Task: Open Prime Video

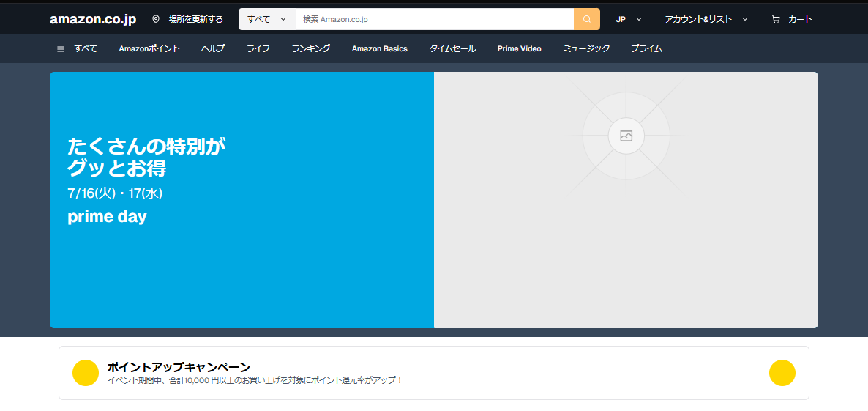Action: pyautogui.click(x=519, y=49)
